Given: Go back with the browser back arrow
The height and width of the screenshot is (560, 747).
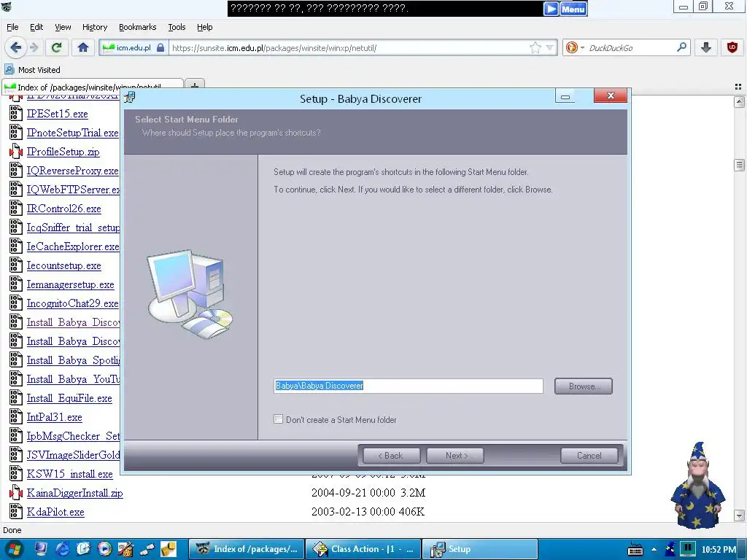Looking at the screenshot, I should [15, 47].
